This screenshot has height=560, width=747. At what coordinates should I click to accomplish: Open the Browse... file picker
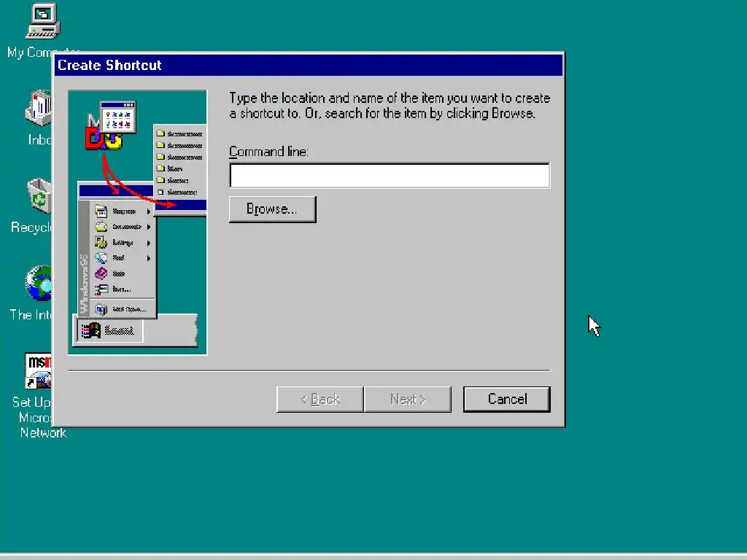click(272, 209)
